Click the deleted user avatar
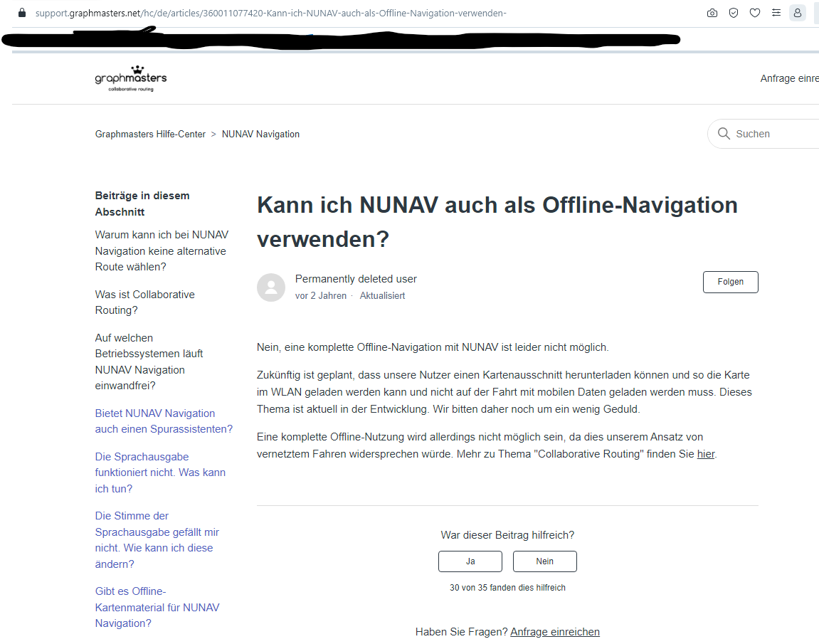This screenshot has height=644, width=819. coord(271,287)
